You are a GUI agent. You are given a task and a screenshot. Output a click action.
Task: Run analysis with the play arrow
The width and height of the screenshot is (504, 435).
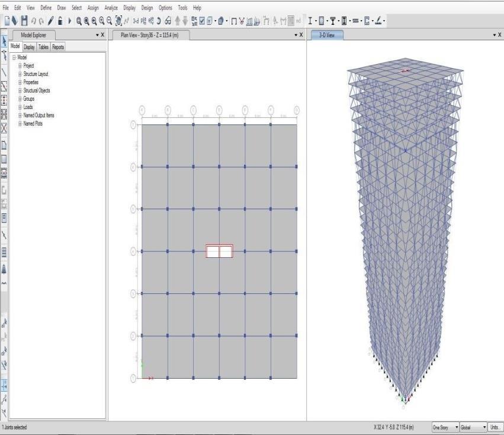point(69,21)
